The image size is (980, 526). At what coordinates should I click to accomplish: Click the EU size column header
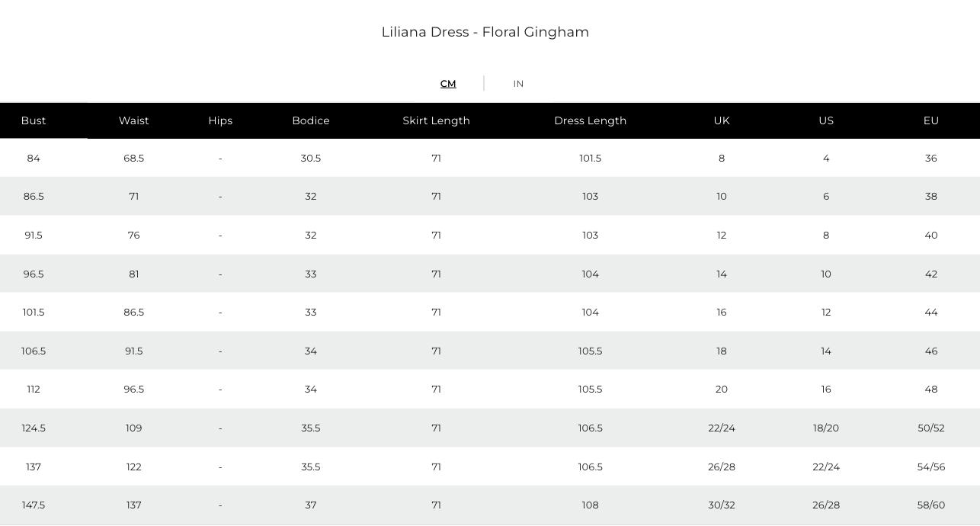(931, 120)
